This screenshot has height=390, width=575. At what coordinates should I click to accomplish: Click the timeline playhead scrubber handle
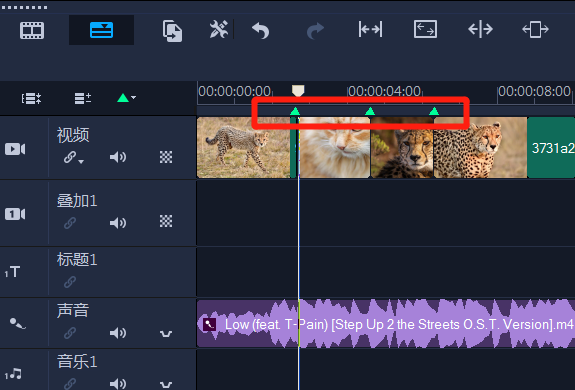298,91
